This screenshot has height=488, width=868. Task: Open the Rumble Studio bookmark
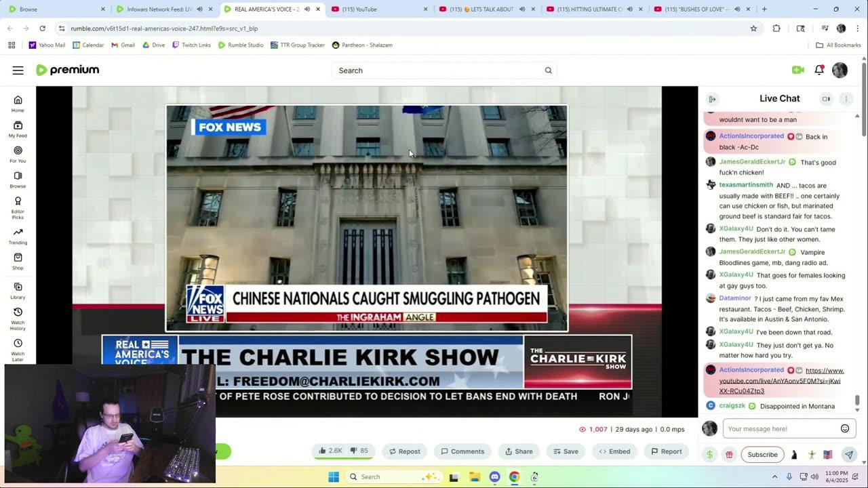click(241, 45)
